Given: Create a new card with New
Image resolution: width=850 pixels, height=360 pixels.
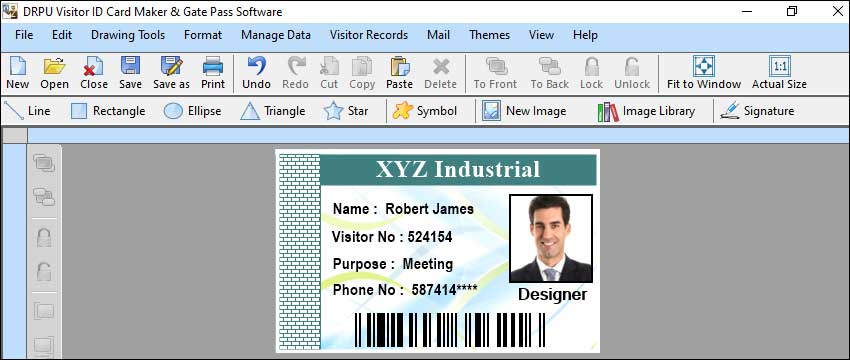Looking at the screenshot, I should click(x=17, y=73).
